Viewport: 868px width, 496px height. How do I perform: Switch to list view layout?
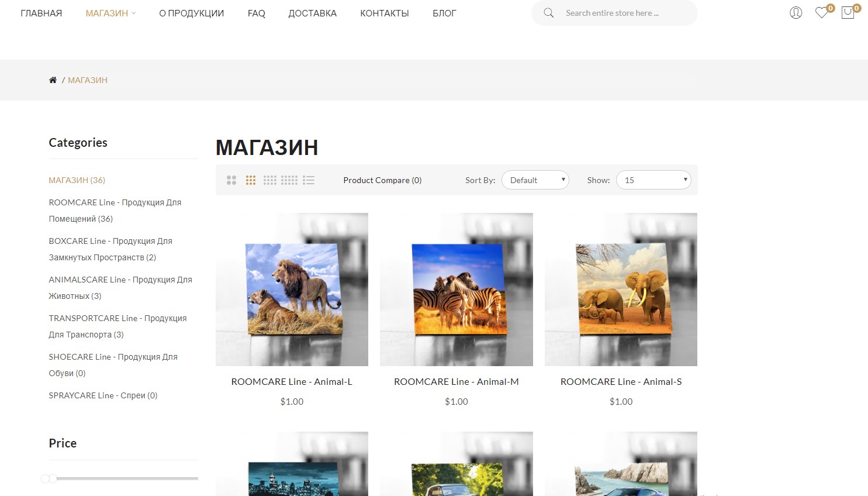pyautogui.click(x=309, y=180)
